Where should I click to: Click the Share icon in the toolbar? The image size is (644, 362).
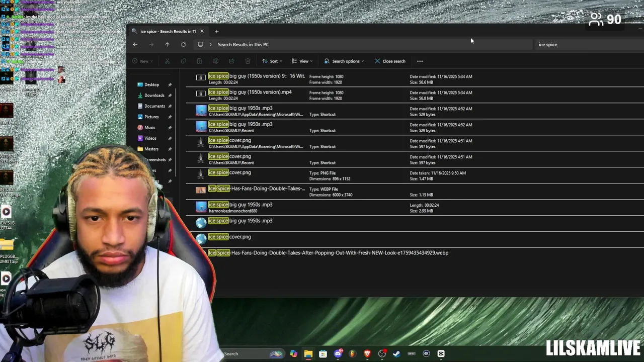231,61
